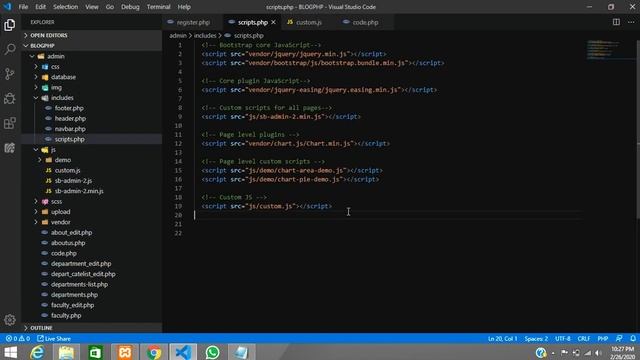Viewport: 640px width, 360px height.
Task: Open footer.php in explorer
Action: tap(69, 108)
